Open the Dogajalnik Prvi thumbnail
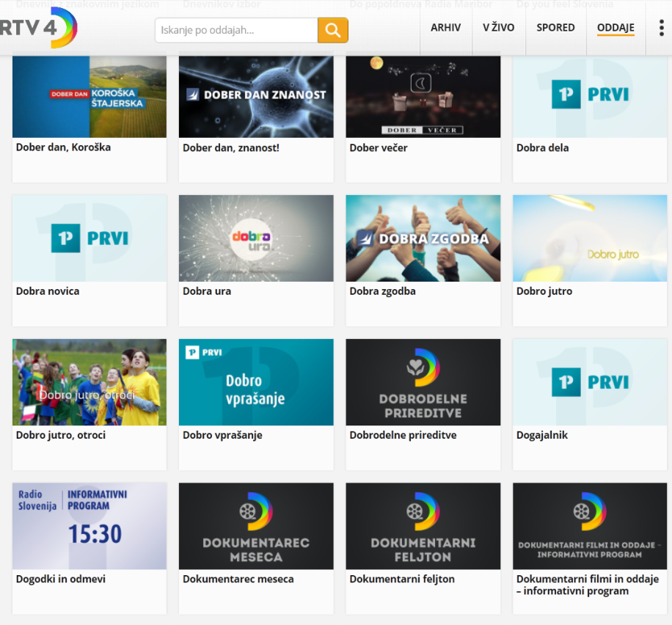 (x=590, y=382)
